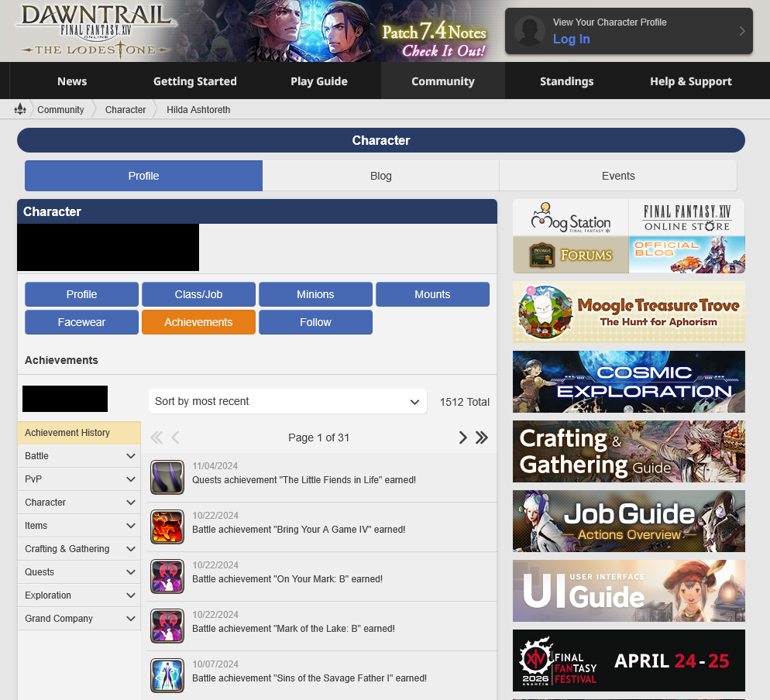Click Quests achievement "The Little Fiends in Life" text

(304, 480)
